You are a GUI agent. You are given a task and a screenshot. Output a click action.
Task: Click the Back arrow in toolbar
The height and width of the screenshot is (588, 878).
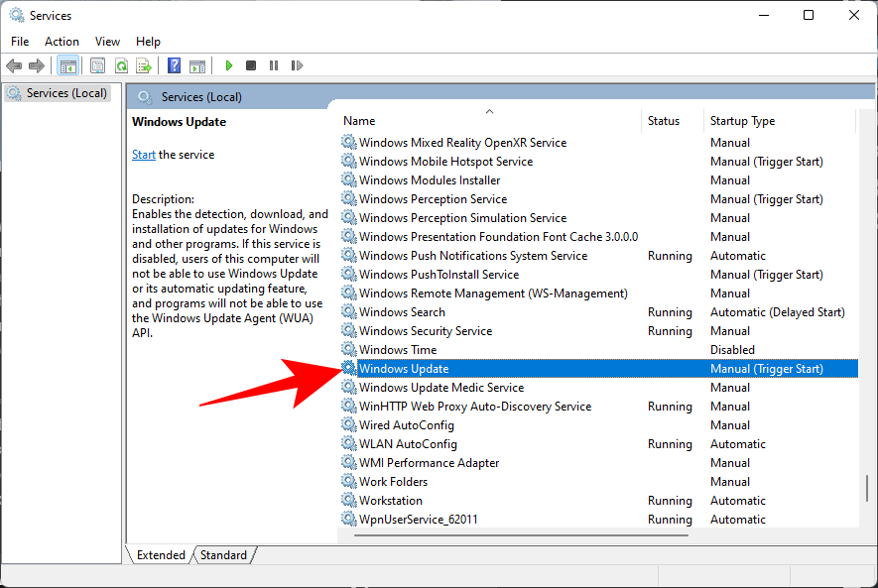tap(14, 65)
